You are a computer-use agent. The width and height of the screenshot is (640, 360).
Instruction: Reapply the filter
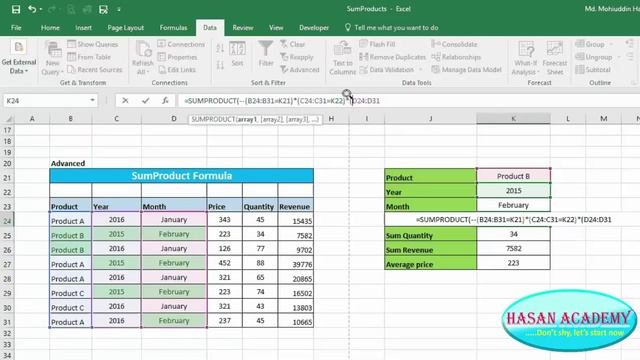tap(297, 57)
